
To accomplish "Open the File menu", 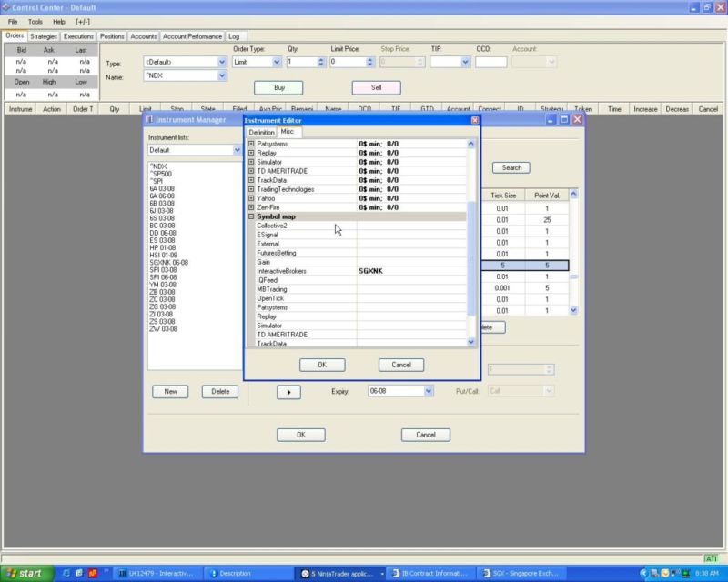I will click(13, 22).
